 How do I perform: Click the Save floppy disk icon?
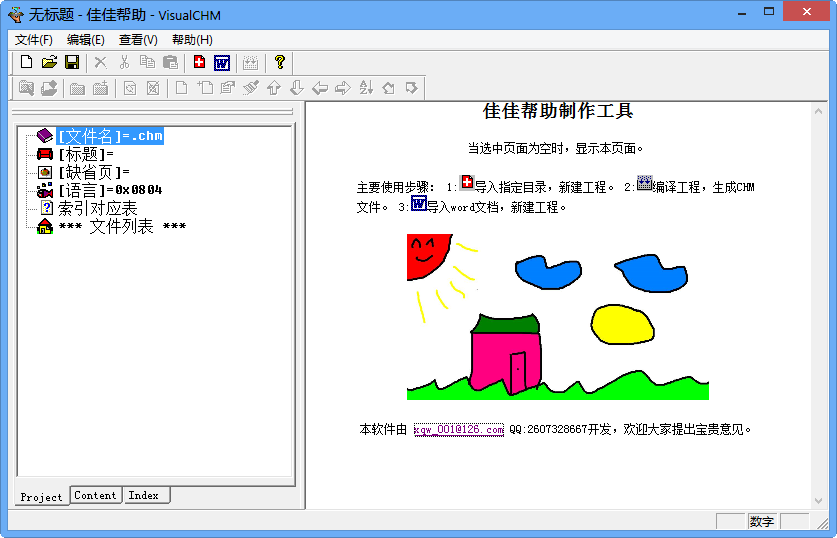72,62
